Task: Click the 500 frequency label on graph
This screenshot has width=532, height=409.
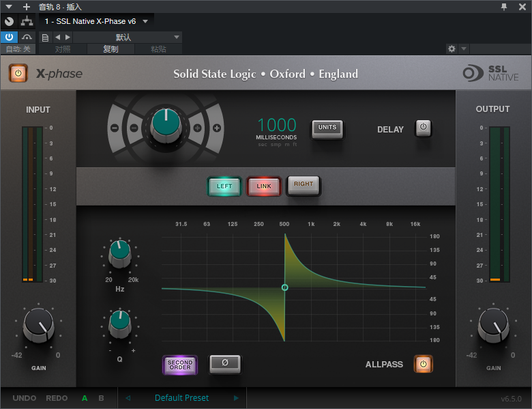Action: click(284, 224)
